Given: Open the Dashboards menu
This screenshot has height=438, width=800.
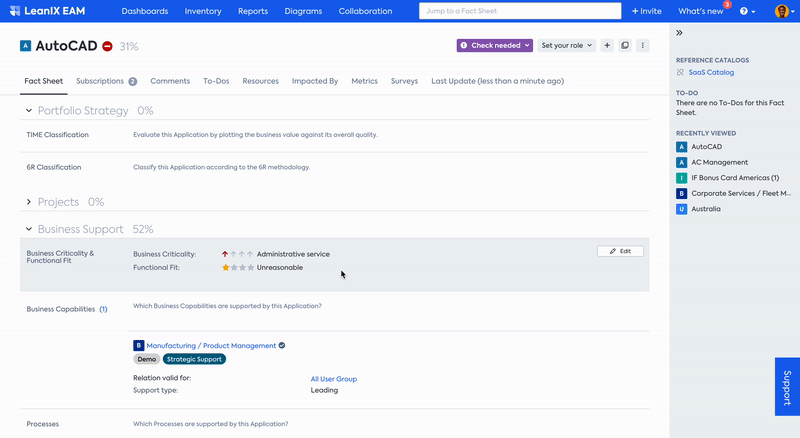Looking at the screenshot, I should tap(145, 11).
